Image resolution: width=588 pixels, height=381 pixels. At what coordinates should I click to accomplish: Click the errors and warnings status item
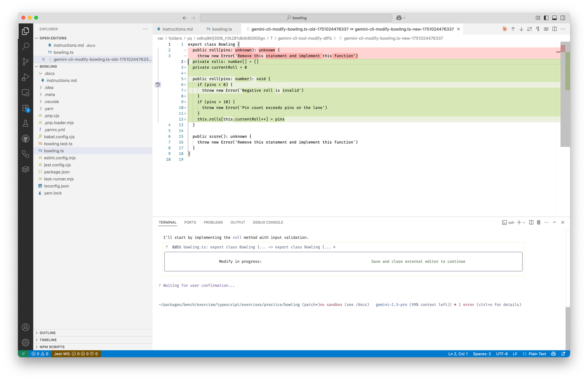(40, 354)
